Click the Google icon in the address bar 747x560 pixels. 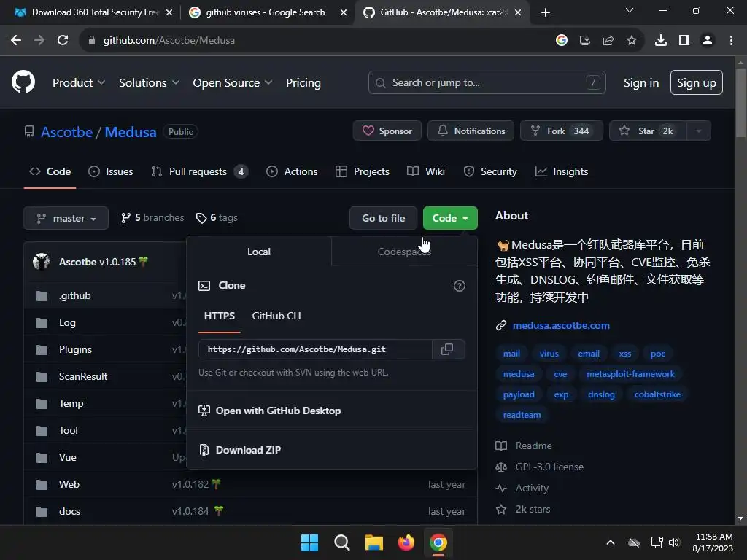click(x=562, y=41)
